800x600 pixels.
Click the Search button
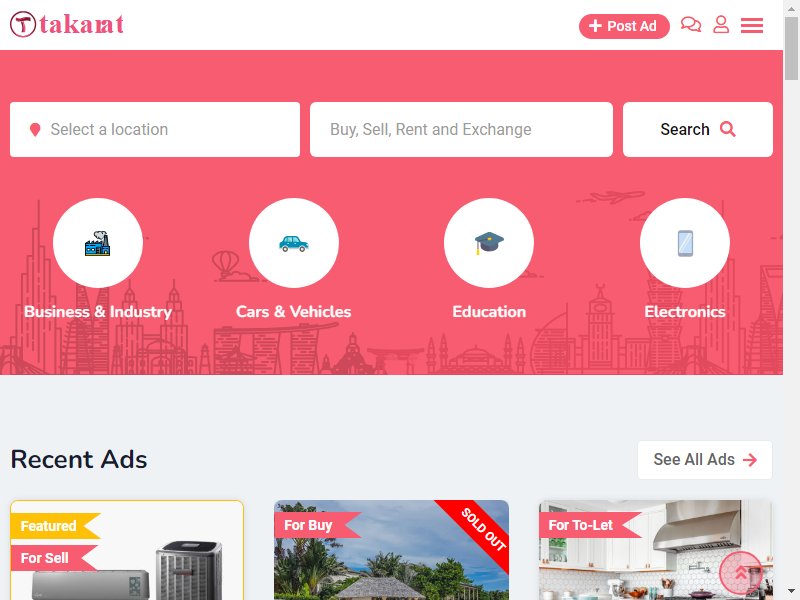pyautogui.click(x=697, y=130)
